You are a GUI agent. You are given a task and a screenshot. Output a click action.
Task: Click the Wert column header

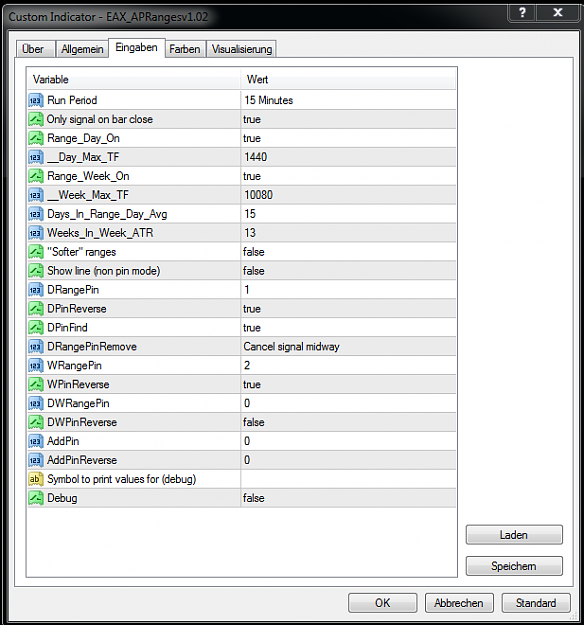(x=348, y=79)
